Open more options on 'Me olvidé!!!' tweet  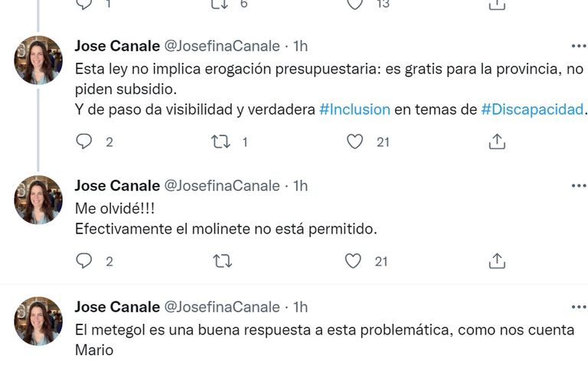579,186
